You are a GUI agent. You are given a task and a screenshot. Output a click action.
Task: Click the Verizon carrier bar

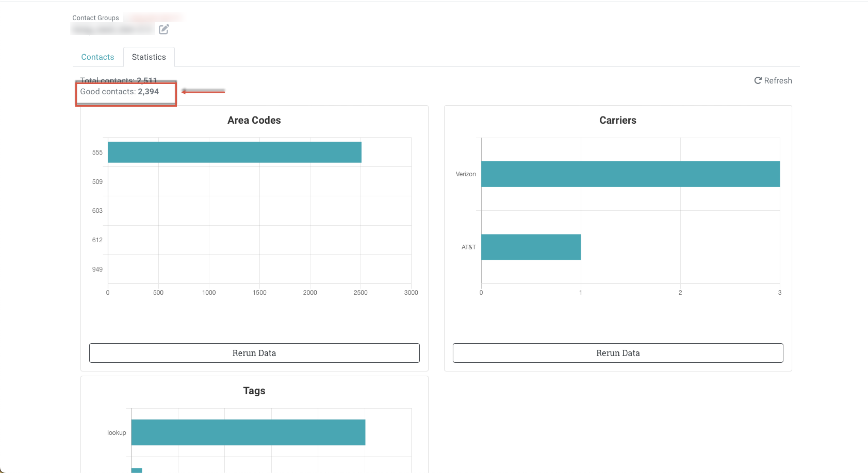pyautogui.click(x=630, y=174)
